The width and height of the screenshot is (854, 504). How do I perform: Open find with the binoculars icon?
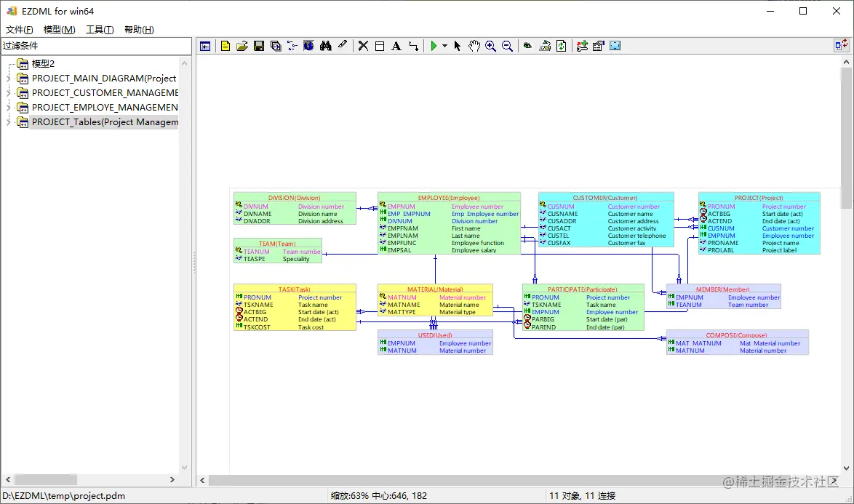326,47
